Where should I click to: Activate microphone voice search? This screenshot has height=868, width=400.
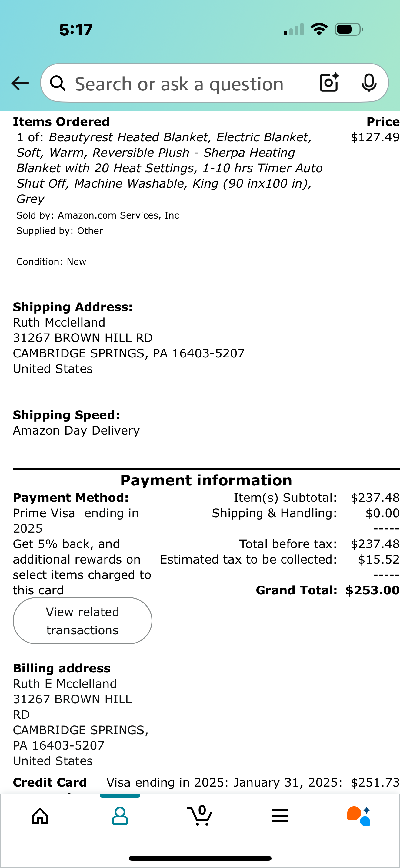point(369,83)
